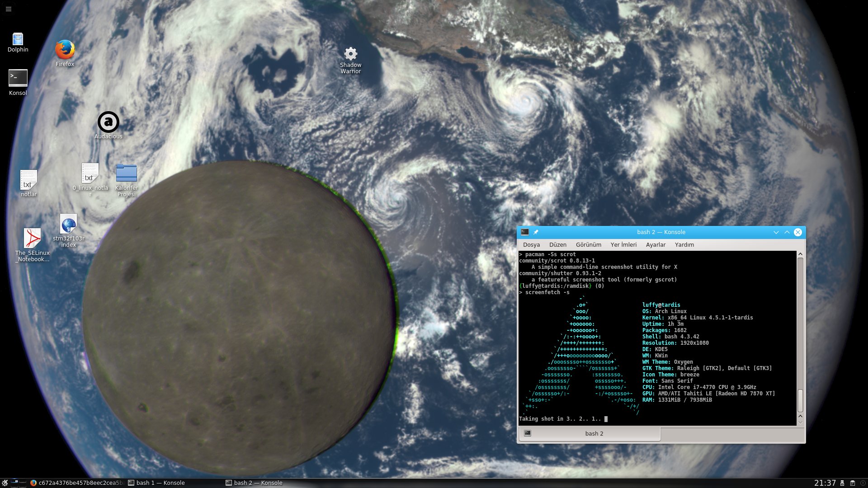Open the Görünüm menu in Konsole
868x488 pixels.
[588, 244]
